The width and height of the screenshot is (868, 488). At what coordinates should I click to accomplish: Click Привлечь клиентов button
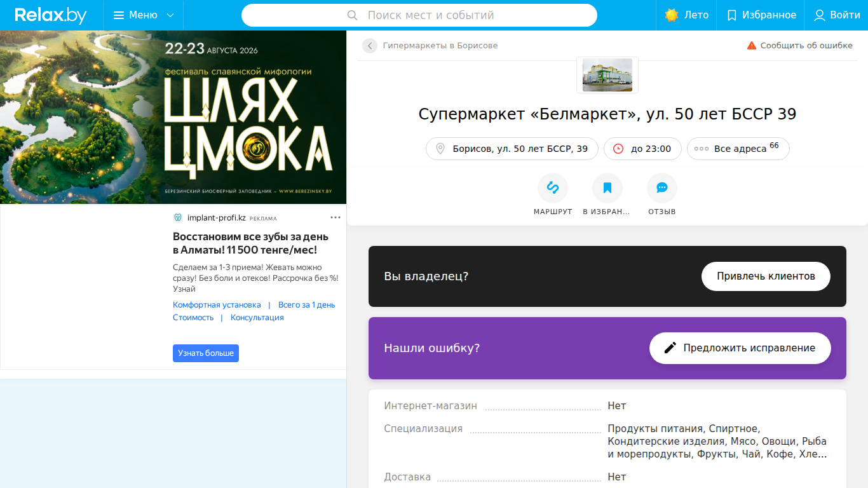(766, 276)
